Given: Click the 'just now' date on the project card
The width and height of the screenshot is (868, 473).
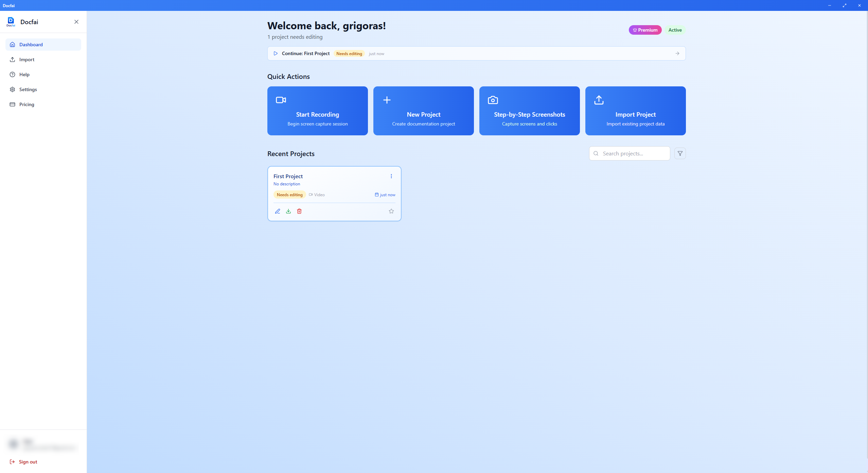Looking at the screenshot, I should 385,195.
